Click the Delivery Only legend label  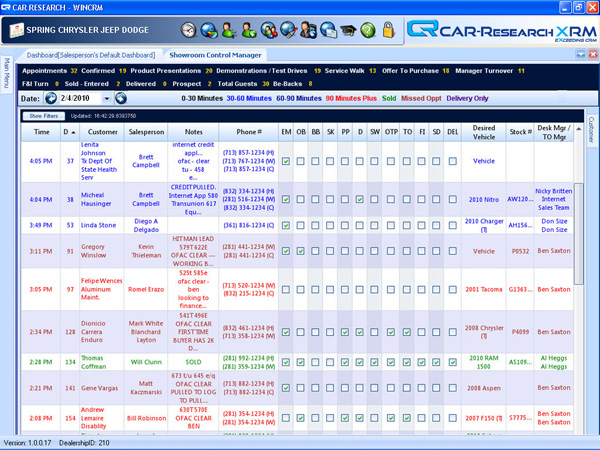click(x=467, y=98)
